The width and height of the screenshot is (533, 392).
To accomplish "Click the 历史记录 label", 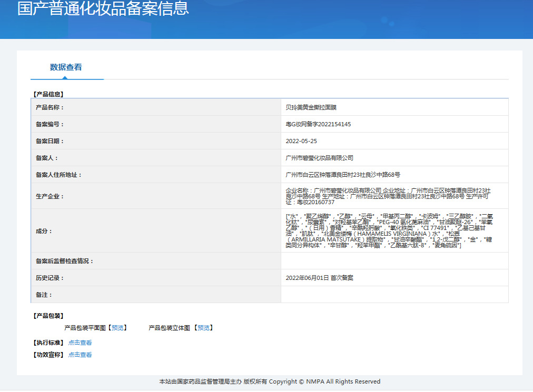I will (50, 278).
